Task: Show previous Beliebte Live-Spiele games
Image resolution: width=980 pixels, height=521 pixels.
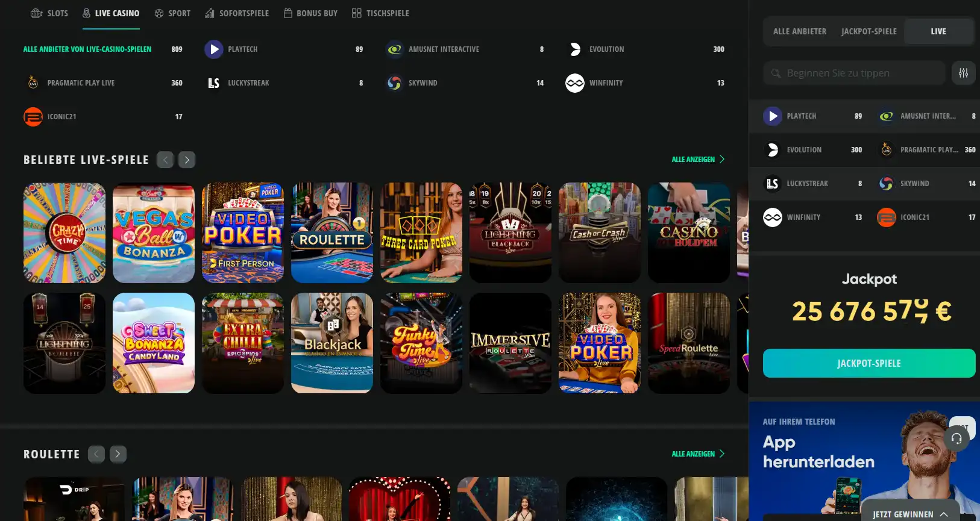Action: point(165,160)
